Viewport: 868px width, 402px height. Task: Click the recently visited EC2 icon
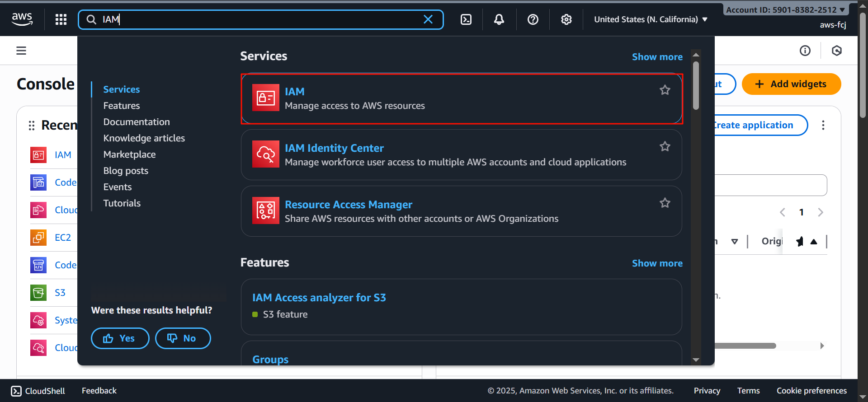[38, 238]
